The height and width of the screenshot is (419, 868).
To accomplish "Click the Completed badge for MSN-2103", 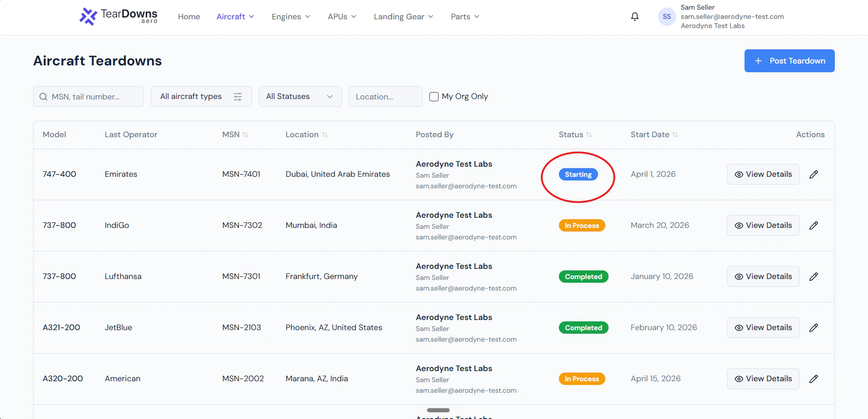I will tap(584, 328).
